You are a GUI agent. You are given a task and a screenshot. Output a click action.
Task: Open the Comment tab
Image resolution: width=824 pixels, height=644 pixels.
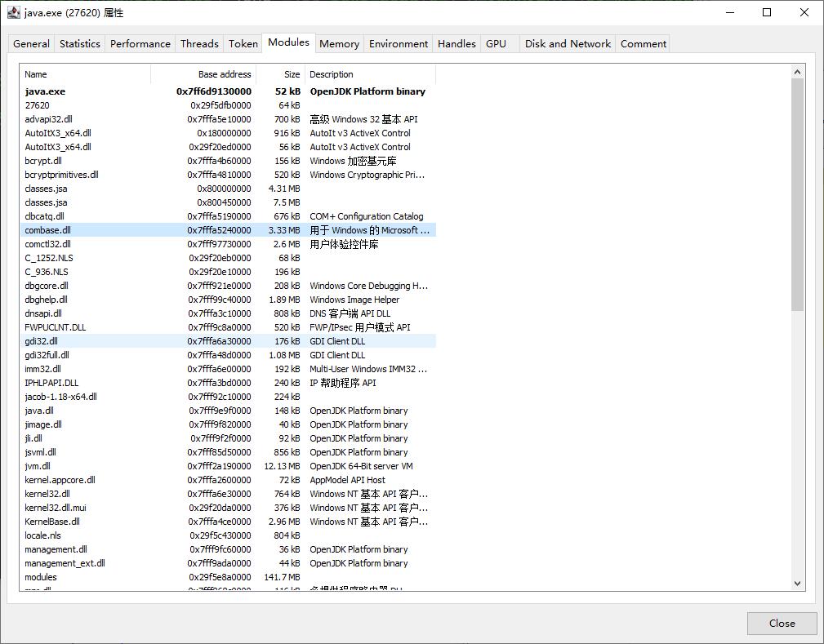coord(644,43)
